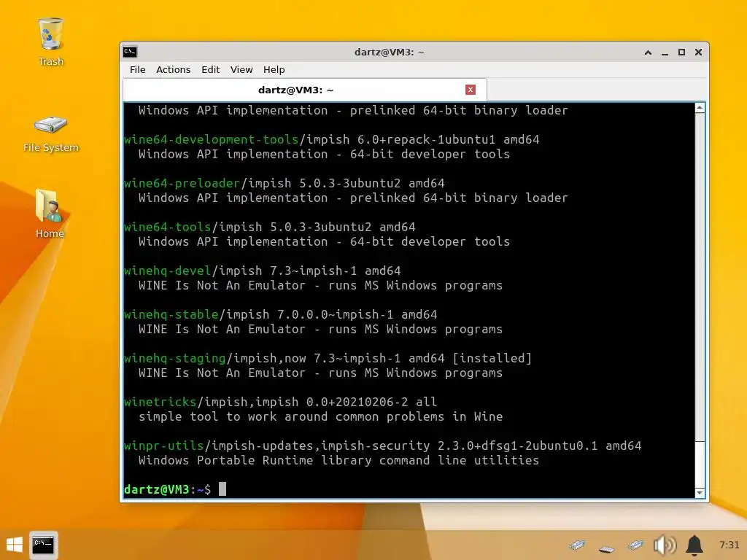Select the terminal taskbar button
This screenshot has height=560, width=747.
43,545
